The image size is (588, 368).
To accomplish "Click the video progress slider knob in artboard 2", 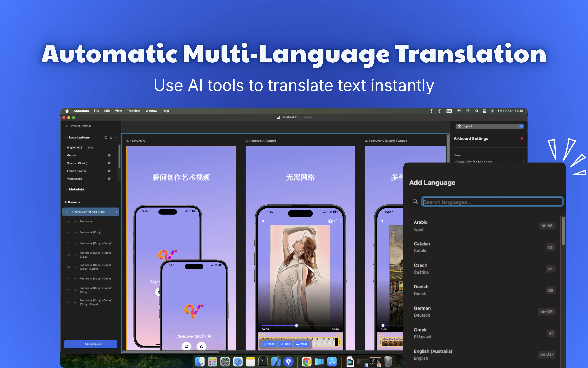I will pos(296,326).
